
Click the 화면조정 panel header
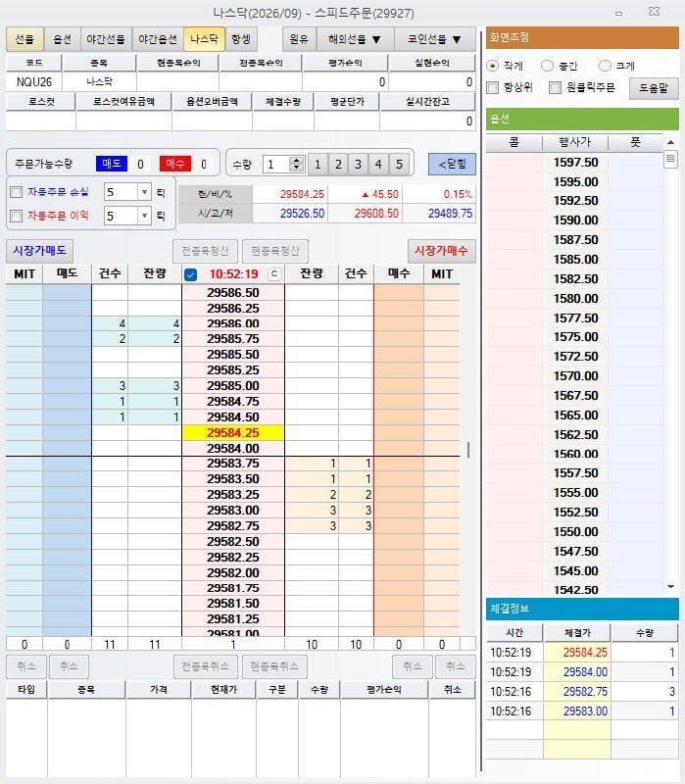(582, 37)
